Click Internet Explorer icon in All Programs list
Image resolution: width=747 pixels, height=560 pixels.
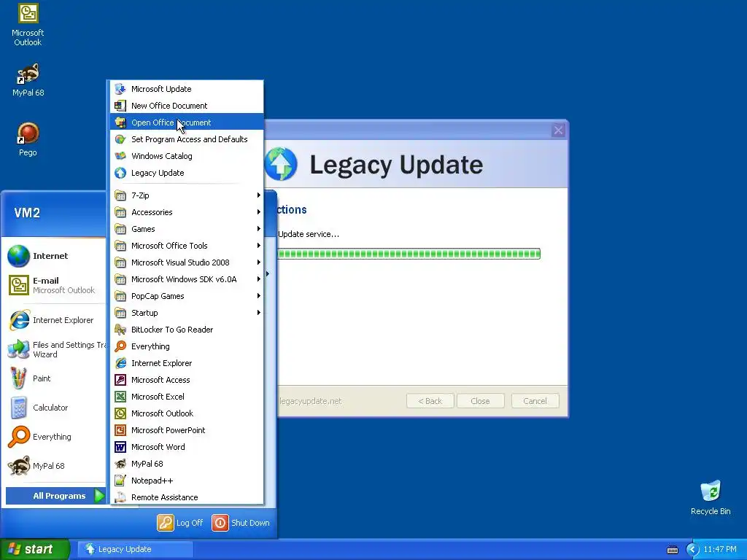tap(120, 363)
